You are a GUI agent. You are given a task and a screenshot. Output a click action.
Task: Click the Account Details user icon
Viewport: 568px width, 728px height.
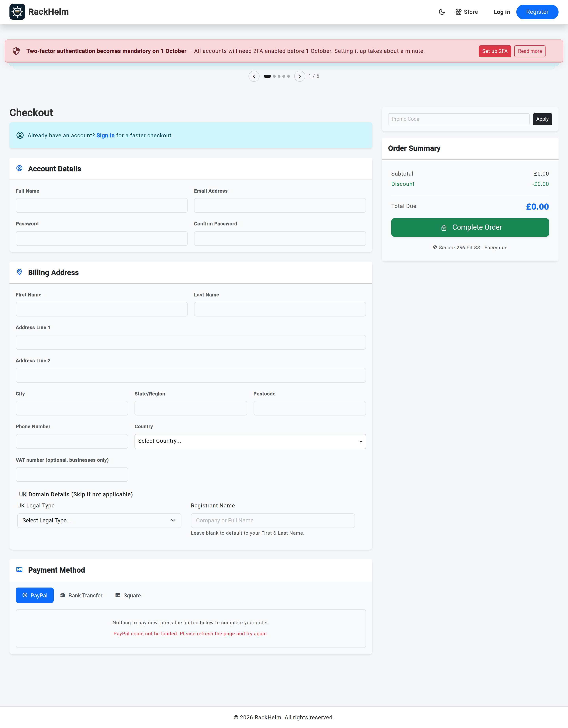click(19, 168)
